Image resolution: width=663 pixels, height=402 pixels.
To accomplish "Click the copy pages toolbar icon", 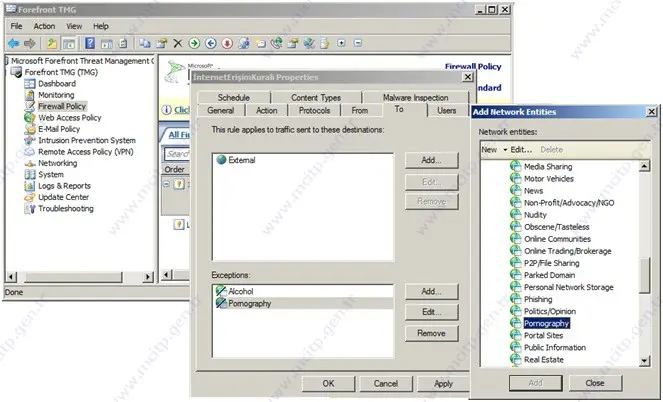I will coord(145,43).
